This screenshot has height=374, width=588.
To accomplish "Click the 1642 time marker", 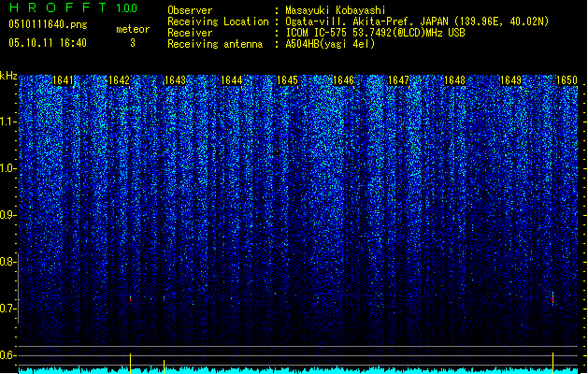I will coord(119,80).
